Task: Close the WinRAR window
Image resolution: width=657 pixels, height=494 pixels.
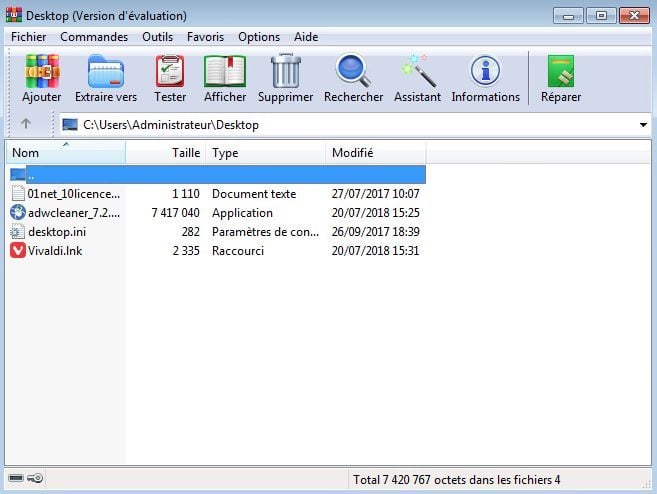Action: pyautogui.click(x=634, y=16)
